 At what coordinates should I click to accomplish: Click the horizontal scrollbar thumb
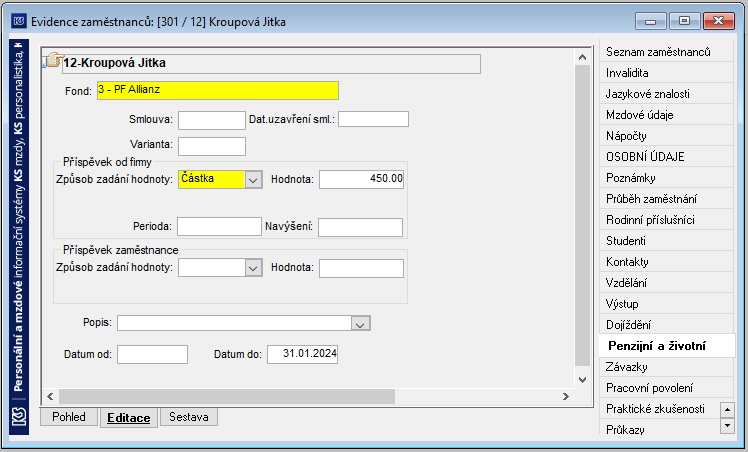click(x=227, y=397)
